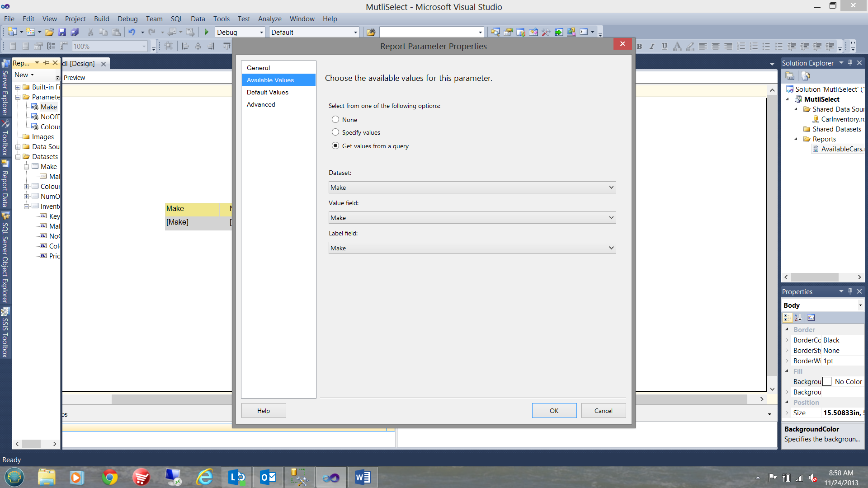Click the Cancel button

pos(603,411)
